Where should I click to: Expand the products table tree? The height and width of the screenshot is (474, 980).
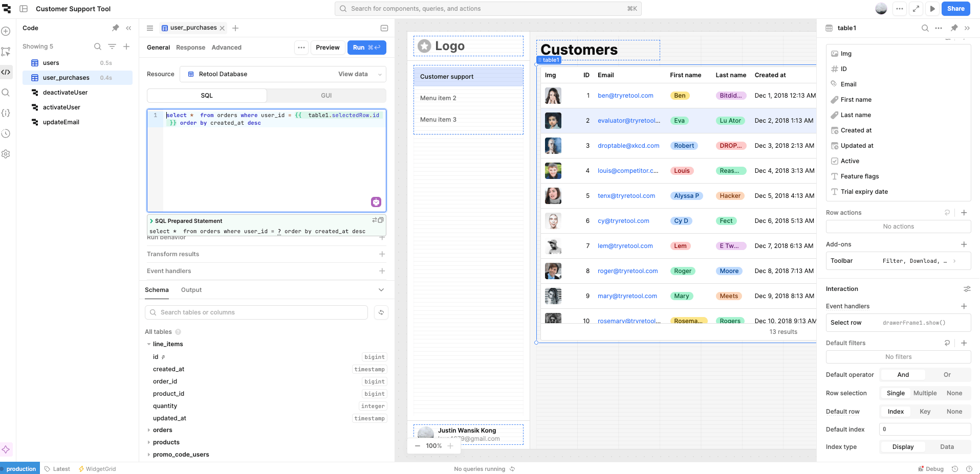149,442
